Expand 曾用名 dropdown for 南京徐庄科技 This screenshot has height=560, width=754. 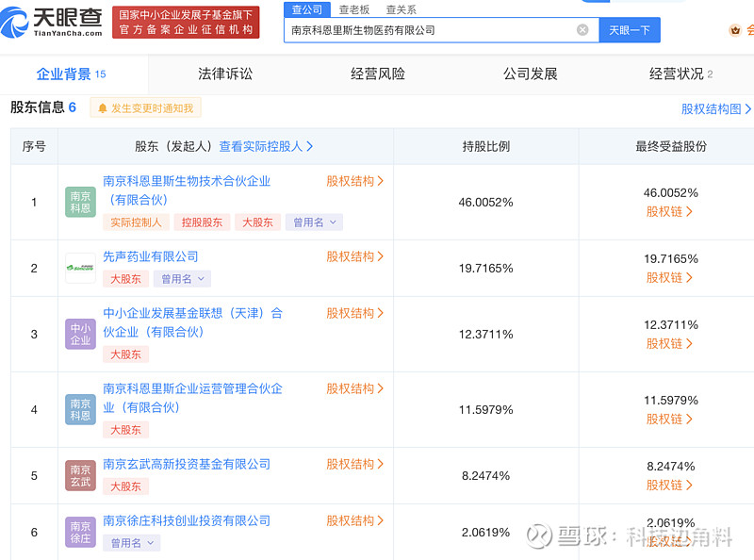132,543
